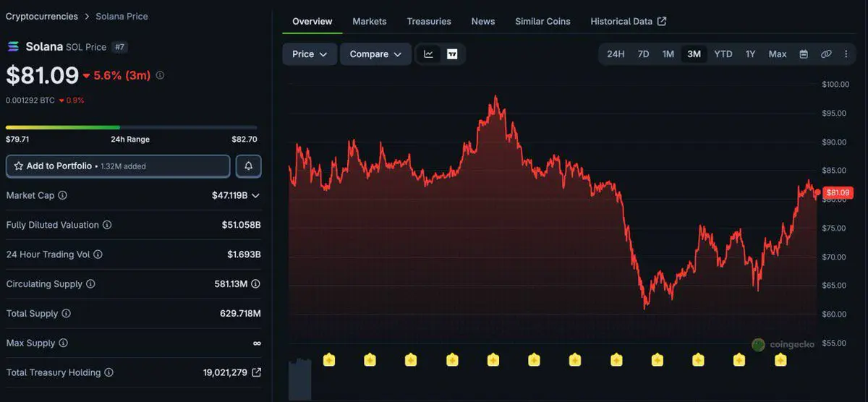Click the Solana logo icon
This screenshot has height=402, width=868.
[13, 47]
